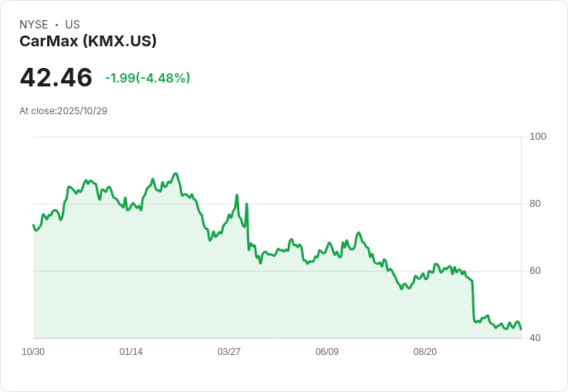Image resolution: width=568 pixels, height=392 pixels.
Task: Select the 80 price axis label
Action: click(536, 204)
